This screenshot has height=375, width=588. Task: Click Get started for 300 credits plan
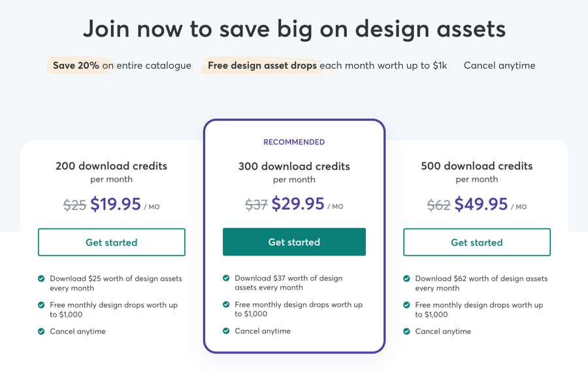click(294, 242)
